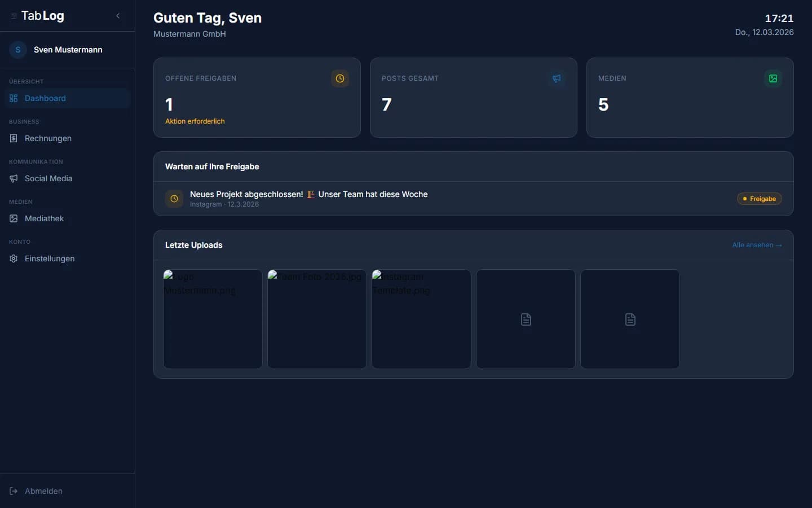The height and width of the screenshot is (508, 812).
Task: Select Dashboard in the sidebar
Action: click(x=45, y=98)
